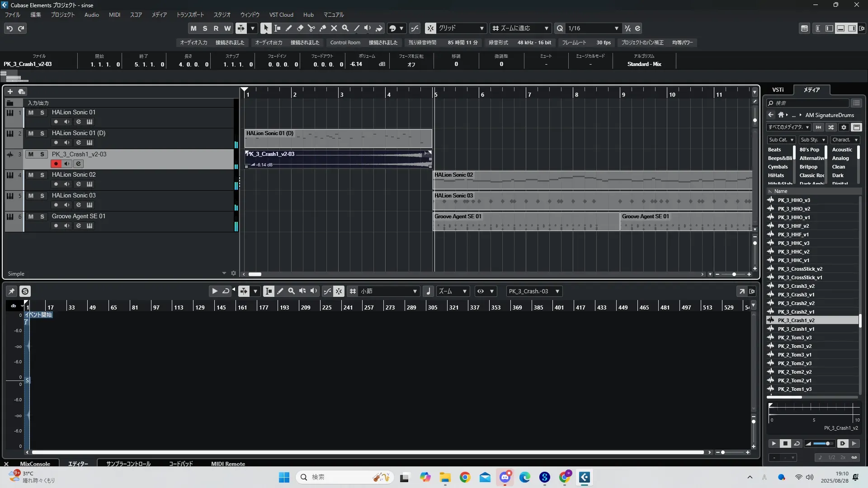Open the 1/16 quantize preset dropdown

616,28
